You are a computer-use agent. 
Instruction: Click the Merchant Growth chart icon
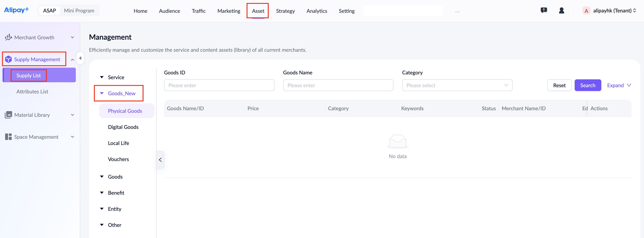click(8, 37)
